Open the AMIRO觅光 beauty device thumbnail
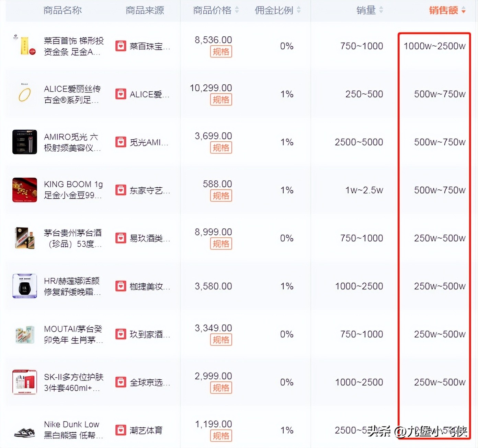 tap(25, 142)
